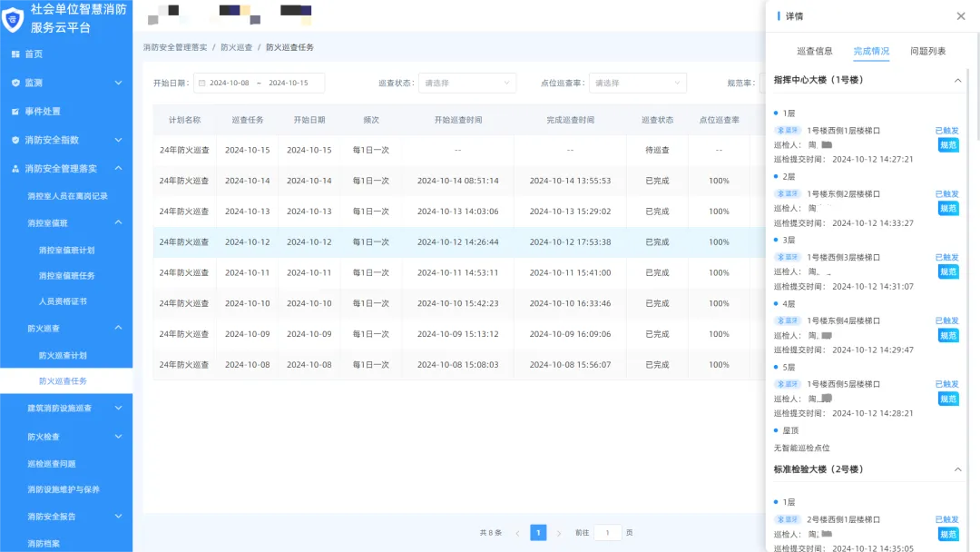Click the next page arrow in pagination
The height and width of the screenshot is (552, 980).
(559, 533)
